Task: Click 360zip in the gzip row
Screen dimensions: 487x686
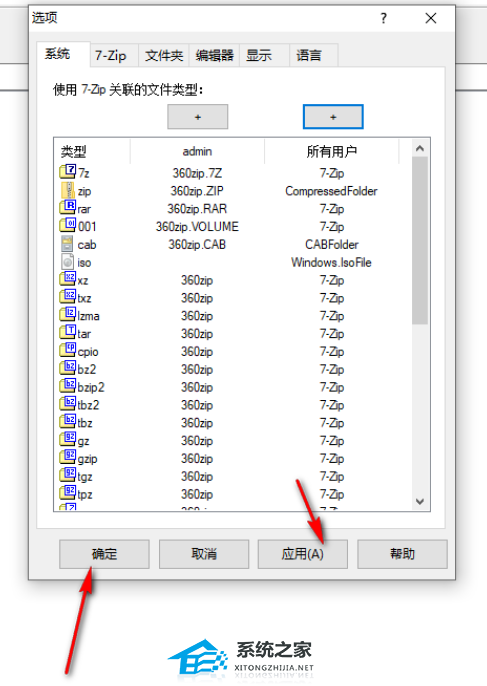Action: click(197, 459)
